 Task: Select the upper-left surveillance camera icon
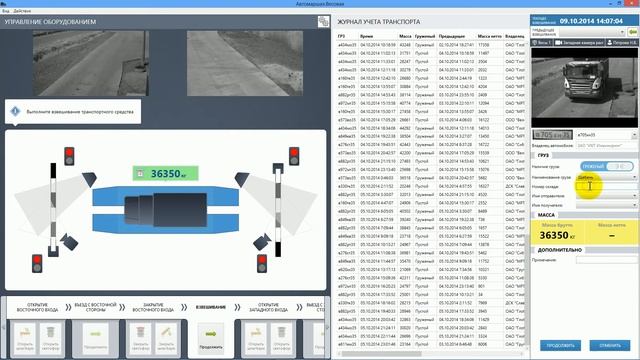89,179
